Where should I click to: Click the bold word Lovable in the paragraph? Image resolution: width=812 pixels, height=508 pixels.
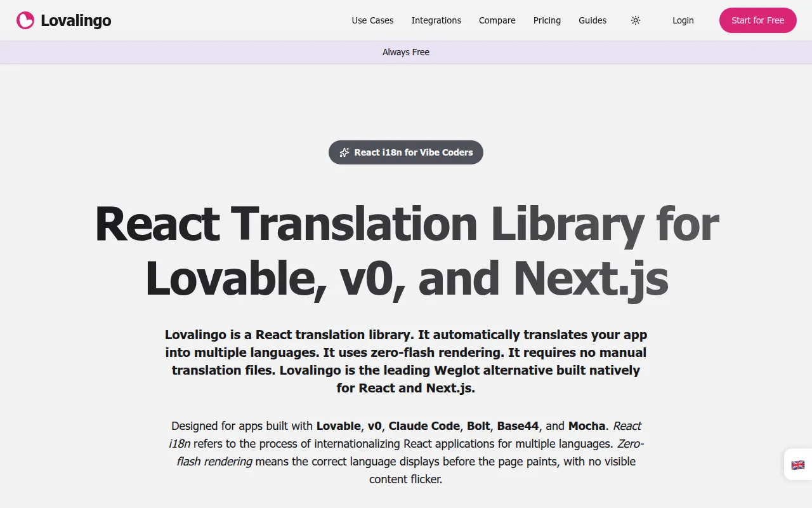click(x=339, y=425)
